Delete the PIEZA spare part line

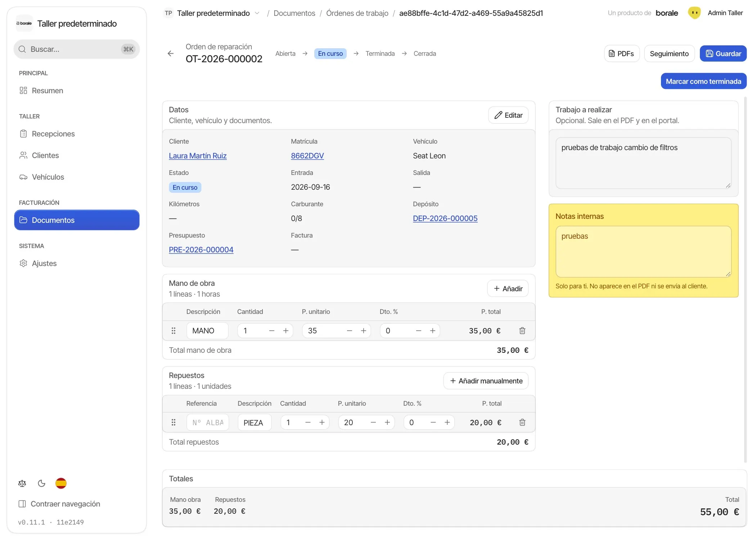(522, 422)
